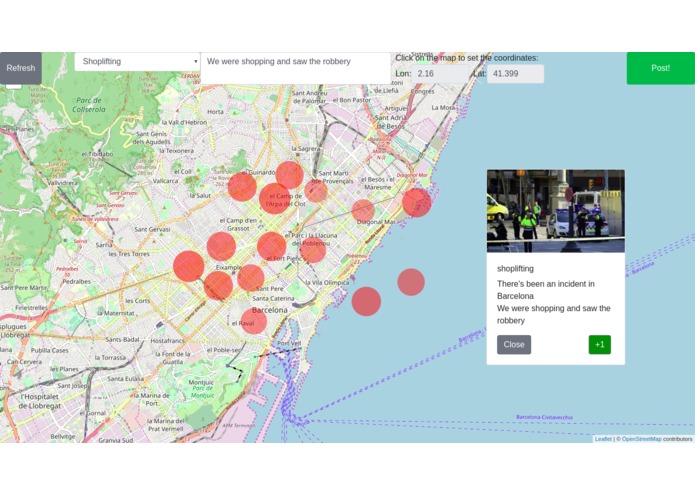Click 'shoplifting' label in the popup
The image size is (695, 494).
(x=515, y=268)
